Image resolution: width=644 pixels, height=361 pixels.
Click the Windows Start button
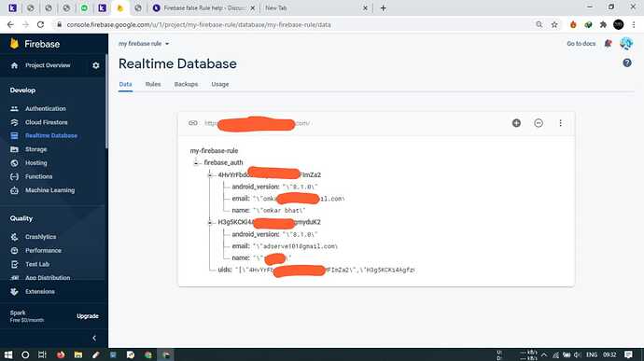point(8,354)
